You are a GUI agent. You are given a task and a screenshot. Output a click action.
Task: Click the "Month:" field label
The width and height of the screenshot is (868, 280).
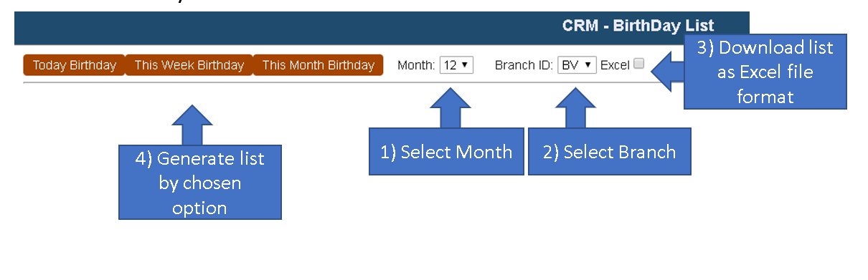pyautogui.click(x=416, y=65)
